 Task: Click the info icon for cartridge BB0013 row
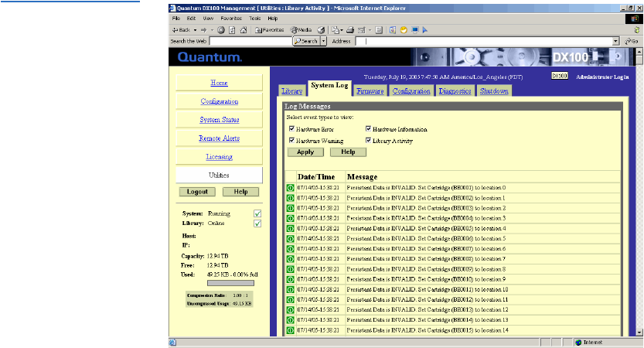pos(291,310)
